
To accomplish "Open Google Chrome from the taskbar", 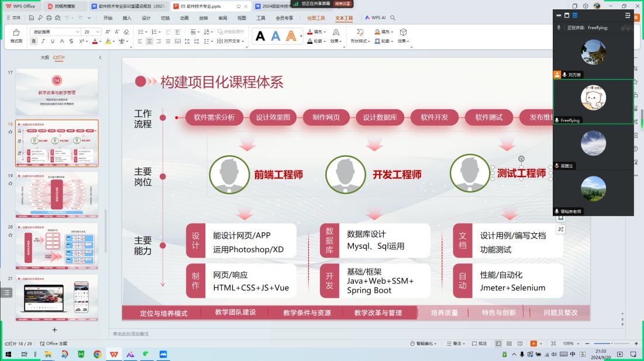I will pos(97,354).
